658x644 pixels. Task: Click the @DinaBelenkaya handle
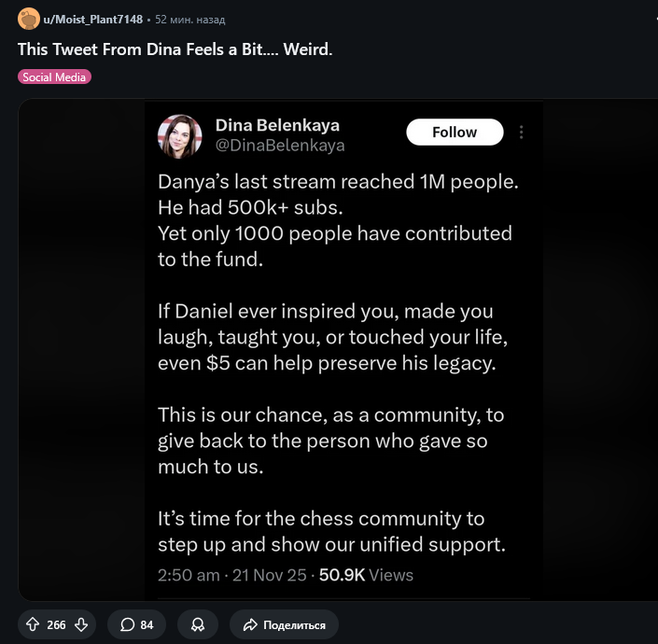280,146
